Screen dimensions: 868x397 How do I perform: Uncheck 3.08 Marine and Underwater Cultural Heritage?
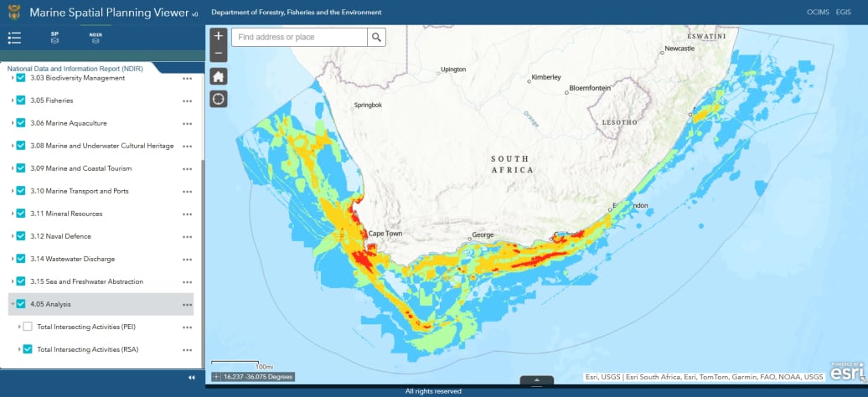(21, 146)
